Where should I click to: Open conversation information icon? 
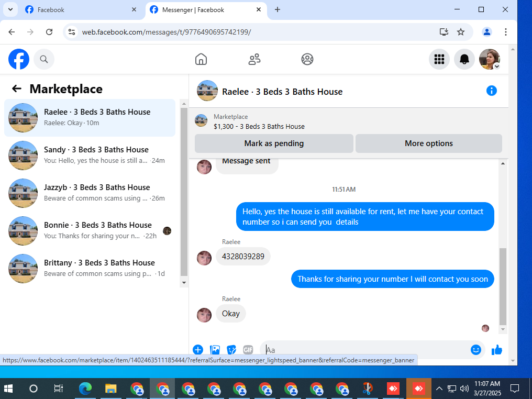(x=491, y=91)
